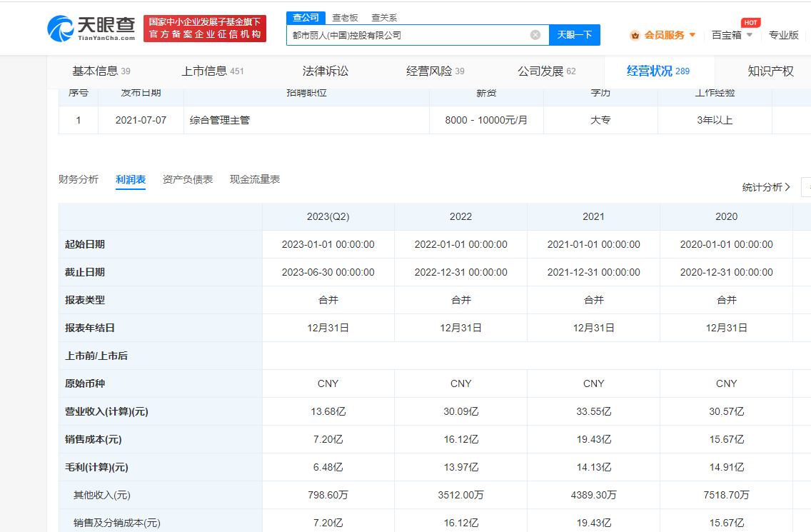Select the 查老板 search mode
Image resolution: width=811 pixels, height=532 pixels.
(x=345, y=18)
